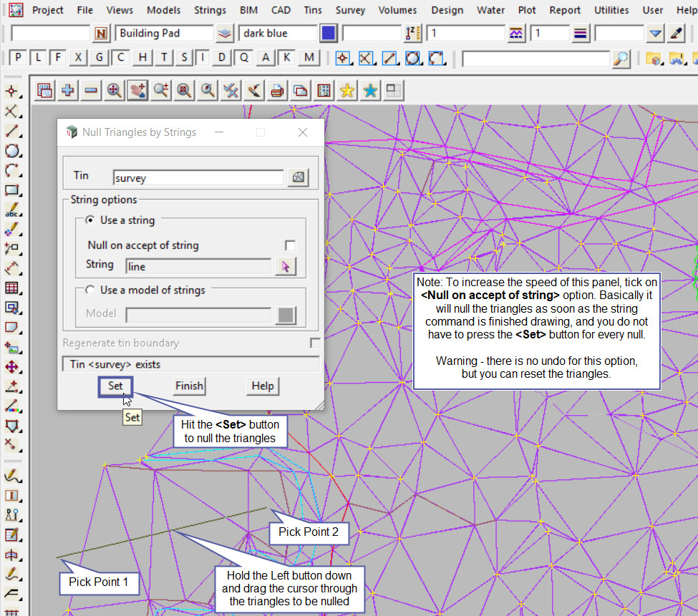Click the printer icon in view toolbar
Viewport: 698px width, 616px height.
click(277, 90)
